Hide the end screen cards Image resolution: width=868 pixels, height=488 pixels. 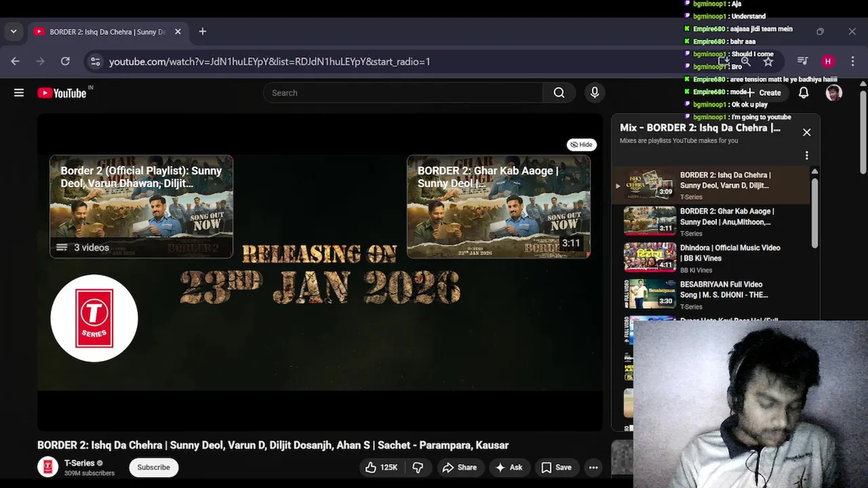582,144
